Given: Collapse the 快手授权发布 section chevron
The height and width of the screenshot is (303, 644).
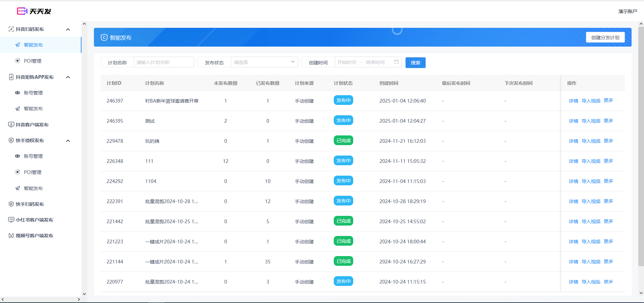Looking at the screenshot, I should pyautogui.click(x=68, y=141).
